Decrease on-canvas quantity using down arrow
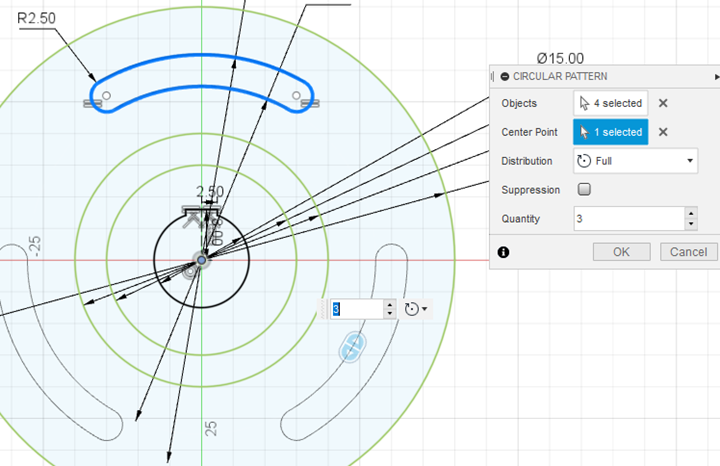This screenshot has height=466, width=720. pos(389,314)
